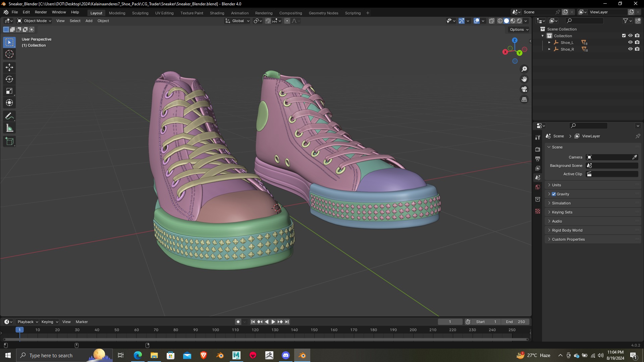Image resolution: width=644 pixels, height=362 pixels.
Task: Open the Output properties tab
Action: [538, 159]
